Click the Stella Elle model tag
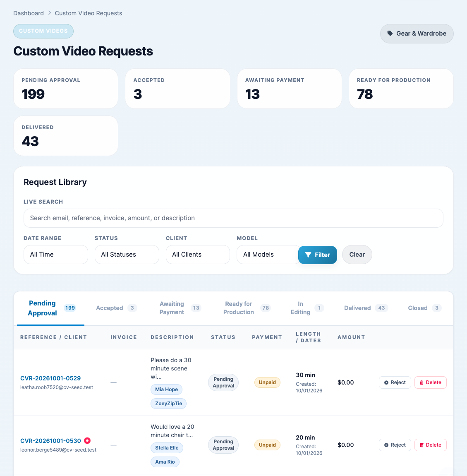 [167, 448]
